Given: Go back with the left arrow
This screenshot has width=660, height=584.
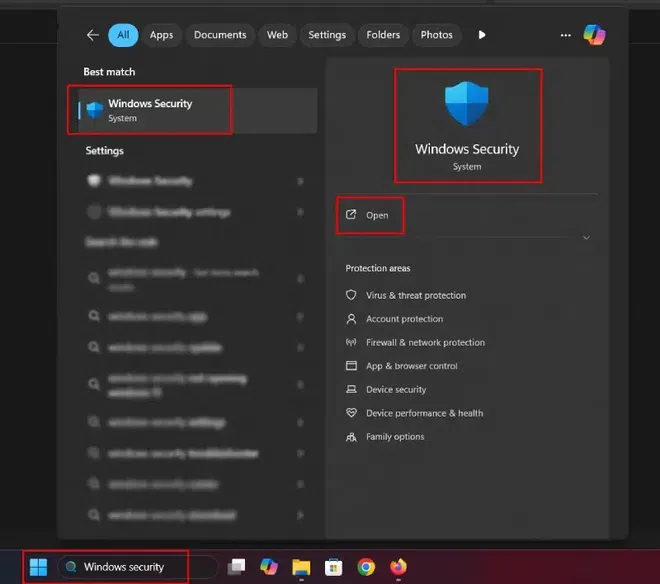Looking at the screenshot, I should [x=93, y=35].
